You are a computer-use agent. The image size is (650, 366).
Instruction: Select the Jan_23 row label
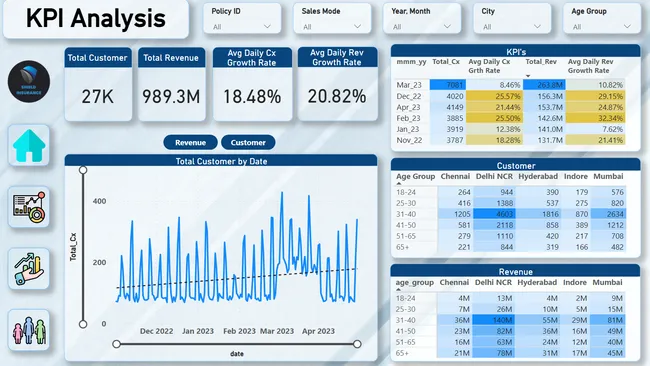click(x=407, y=129)
